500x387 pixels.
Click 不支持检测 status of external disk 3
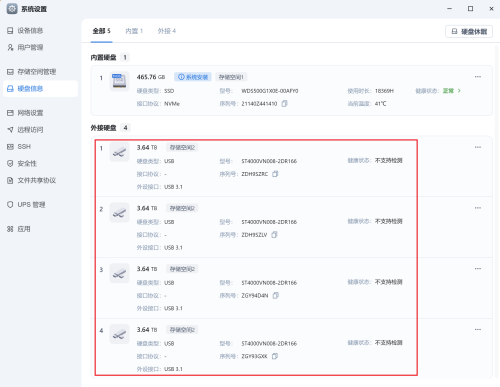point(388,282)
